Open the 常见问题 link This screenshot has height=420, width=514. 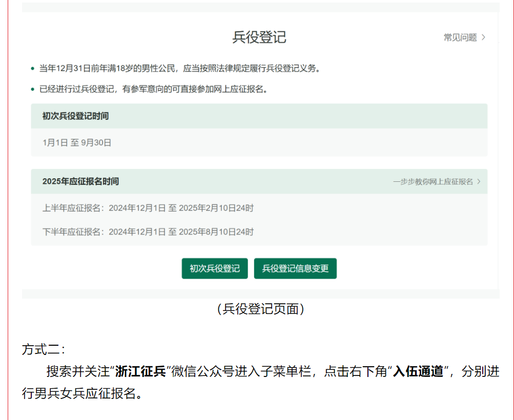coord(460,37)
